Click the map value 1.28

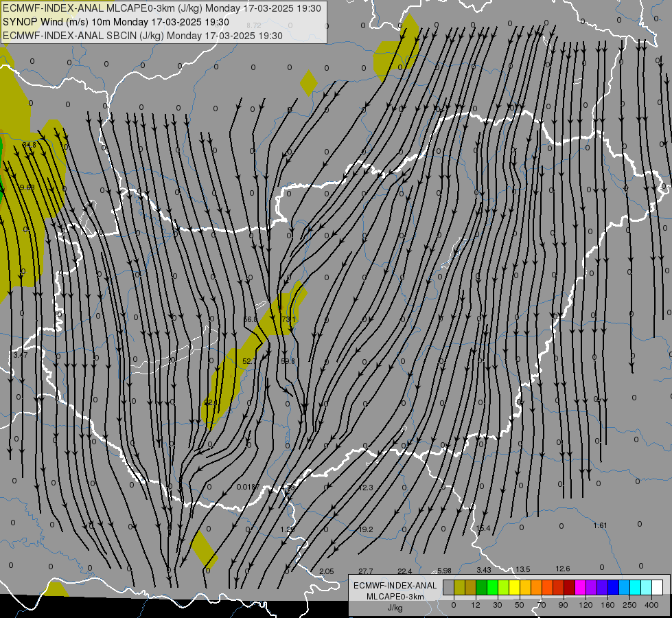point(288,529)
